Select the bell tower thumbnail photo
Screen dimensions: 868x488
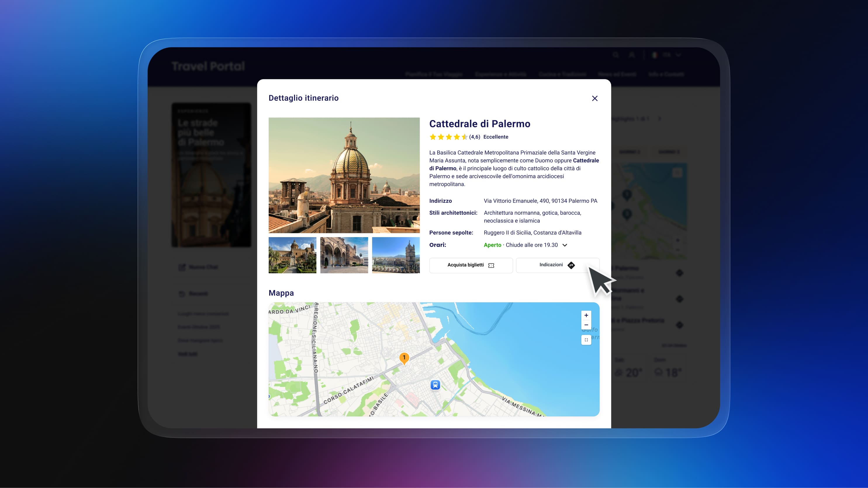click(x=396, y=255)
